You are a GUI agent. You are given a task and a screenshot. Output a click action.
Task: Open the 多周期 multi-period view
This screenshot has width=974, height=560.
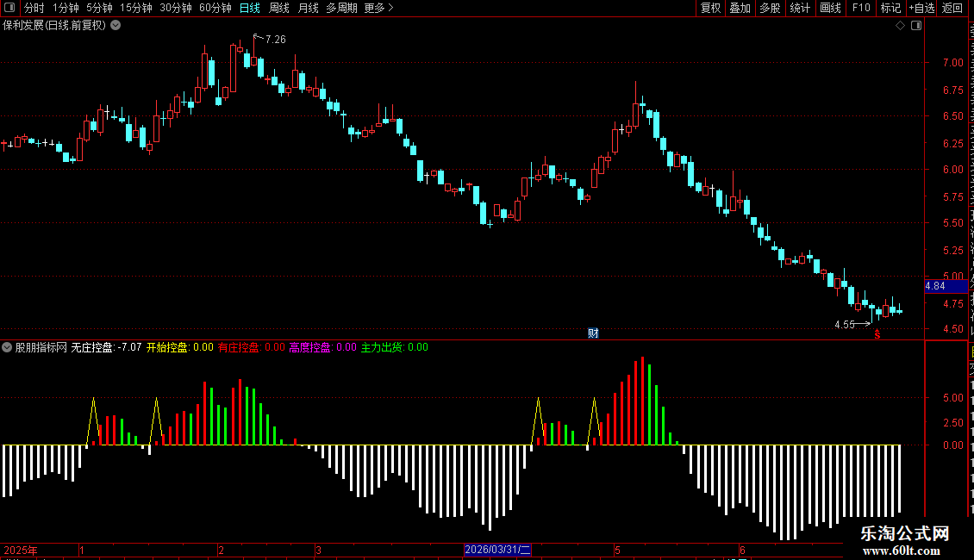click(341, 8)
